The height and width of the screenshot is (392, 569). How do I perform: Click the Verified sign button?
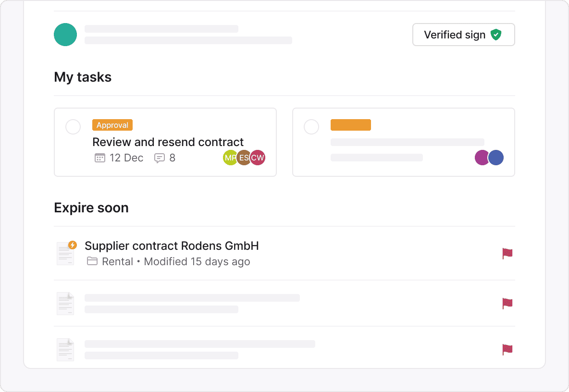(463, 35)
